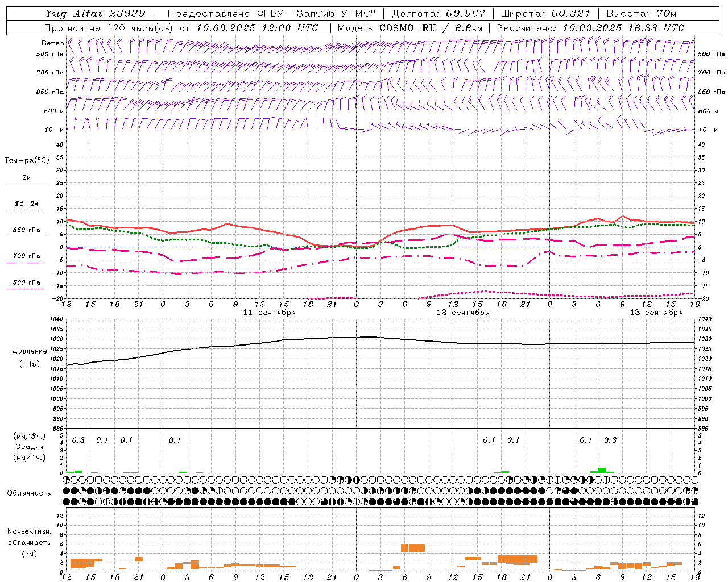
Task: Click the 11 сентября date label
Action: (x=270, y=313)
